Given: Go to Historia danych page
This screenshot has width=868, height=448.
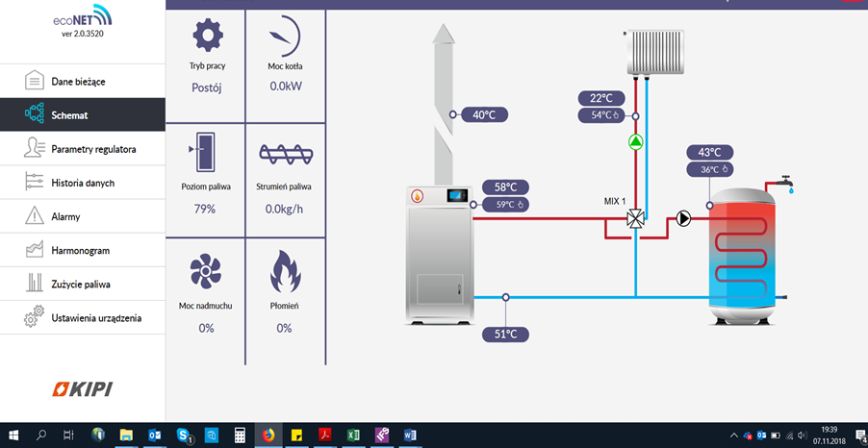Looking at the screenshot, I should [x=83, y=183].
